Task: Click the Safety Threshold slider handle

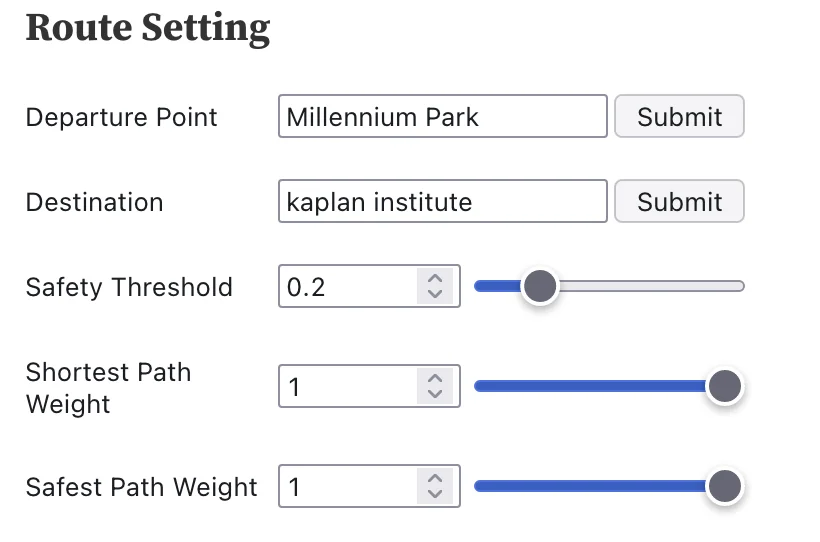Action: 540,287
